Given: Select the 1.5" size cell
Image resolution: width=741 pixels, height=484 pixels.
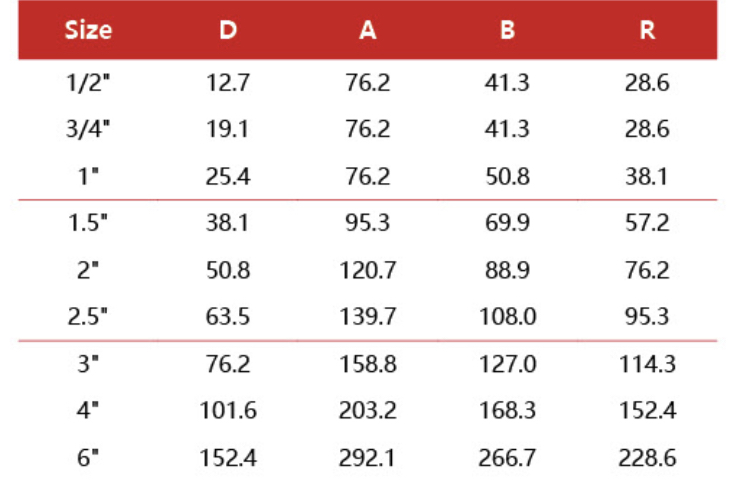Looking at the screenshot, I should 88,223.
